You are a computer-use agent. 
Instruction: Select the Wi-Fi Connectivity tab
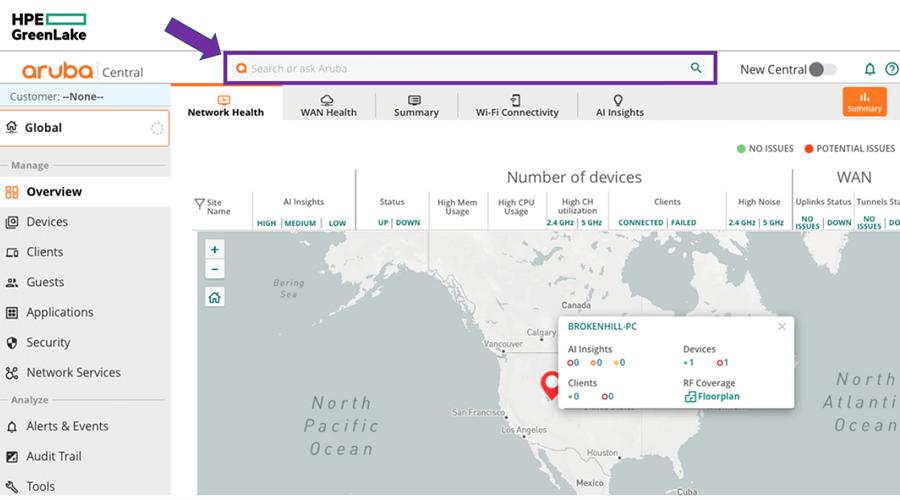coord(516,105)
